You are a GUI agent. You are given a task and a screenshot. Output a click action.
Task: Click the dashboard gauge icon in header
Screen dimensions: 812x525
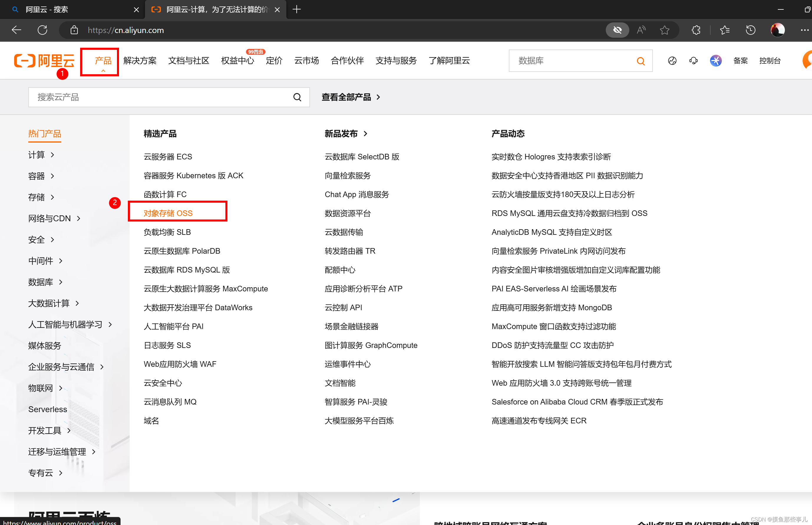coord(672,61)
